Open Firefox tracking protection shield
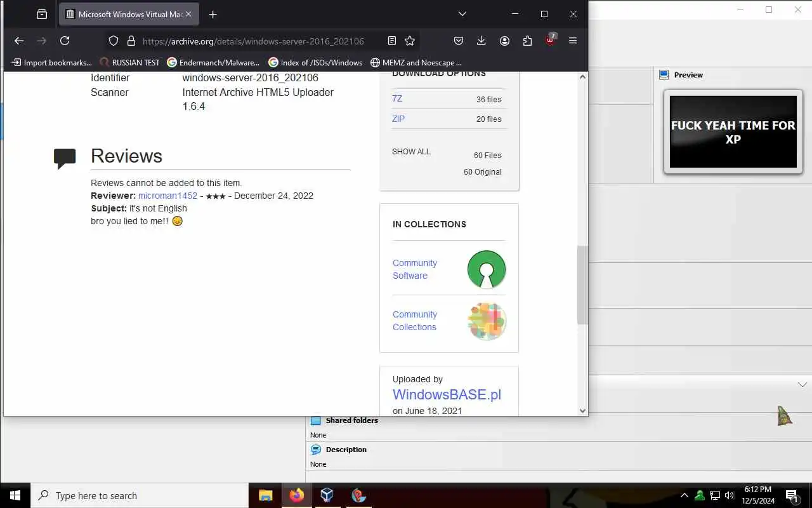812x508 pixels. click(114, 41)
